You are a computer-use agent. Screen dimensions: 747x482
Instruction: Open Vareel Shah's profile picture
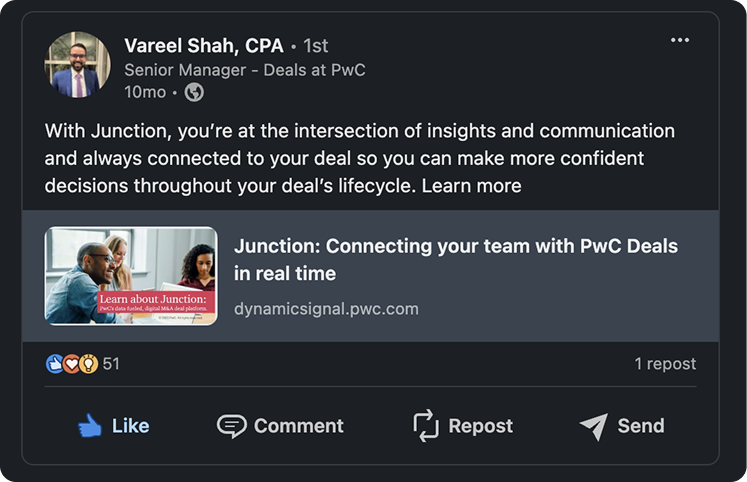point(78,65)
